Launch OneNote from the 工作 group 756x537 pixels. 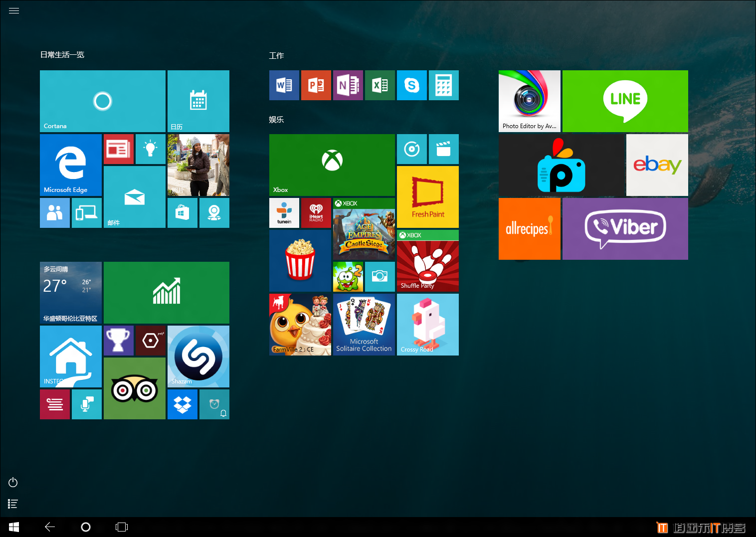click(x=348, y=85)
